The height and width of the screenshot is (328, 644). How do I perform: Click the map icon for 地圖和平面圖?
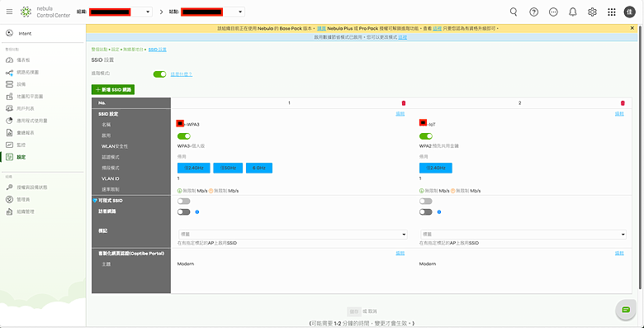[x=10, y=97]
